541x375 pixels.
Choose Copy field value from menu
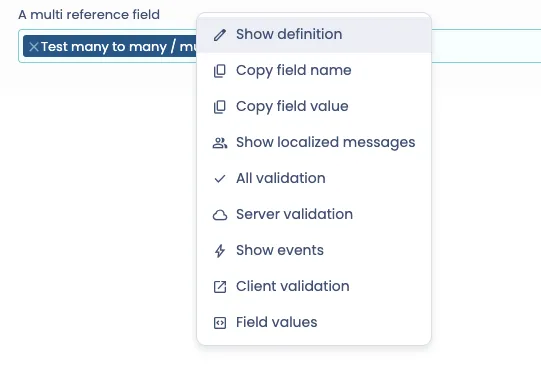314,107
